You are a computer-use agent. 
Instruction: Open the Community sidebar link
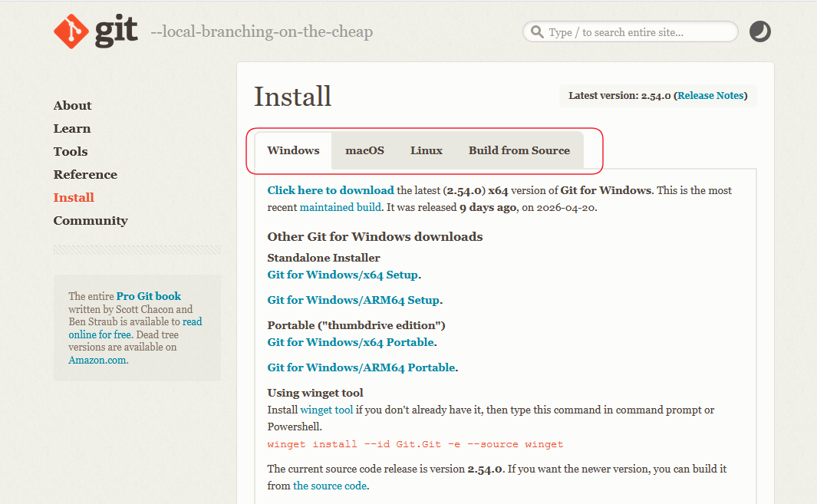point(91,221)
